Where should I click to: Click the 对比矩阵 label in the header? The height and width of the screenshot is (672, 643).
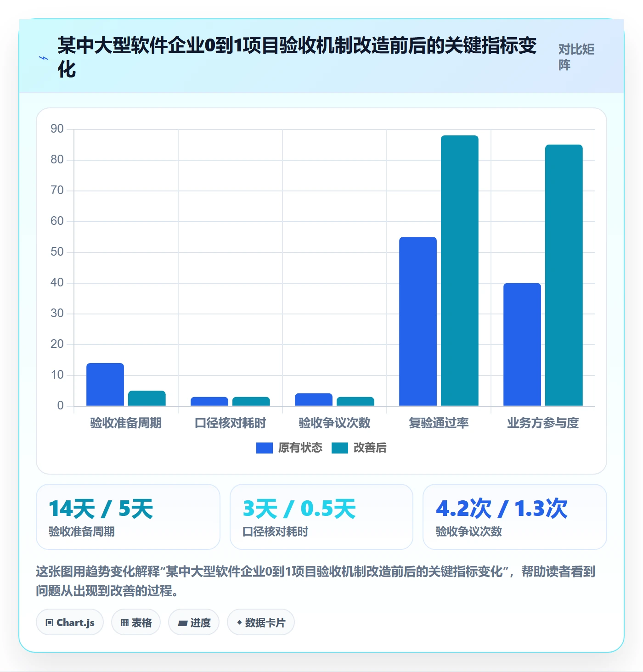pyautogui.click(x=576, y=57)
